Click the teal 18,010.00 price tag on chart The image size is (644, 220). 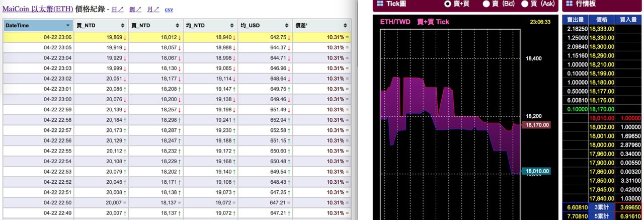537,171
